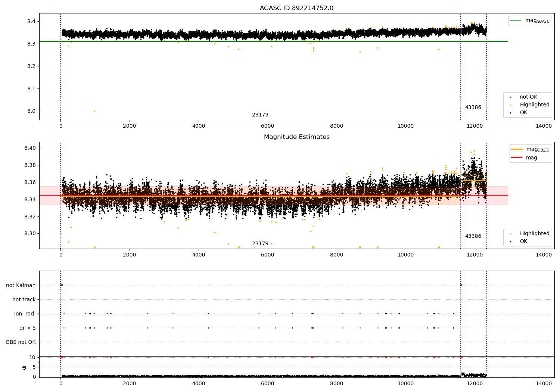Click the '8000' x-axis tick in middle plot
This screenshot has height=392, width=560.
pos(337,255)
